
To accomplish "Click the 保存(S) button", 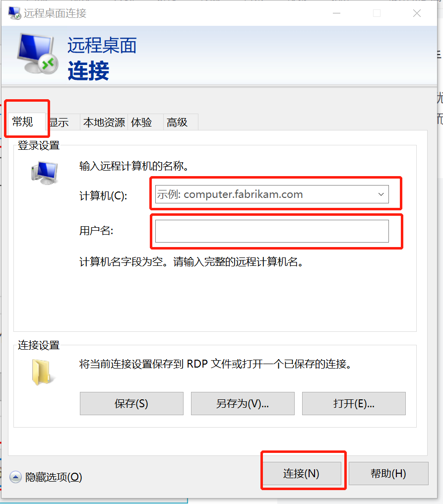I will (x=131, y=403).
